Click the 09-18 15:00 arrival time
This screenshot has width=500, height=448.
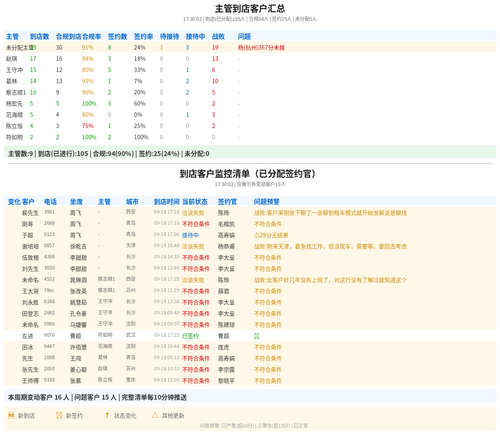pos(167,380)
